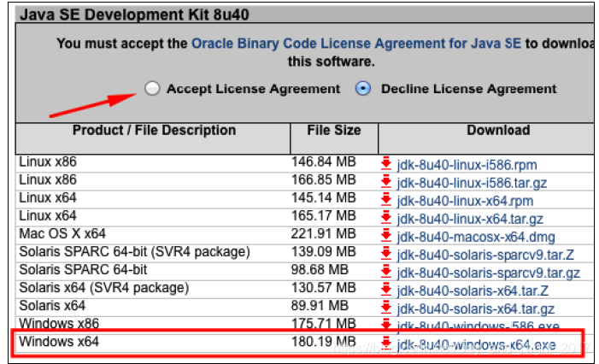Download jdk-8u40-linux-x64.tar.gz file link
599x364 pixels.
(x=470, y=219)
